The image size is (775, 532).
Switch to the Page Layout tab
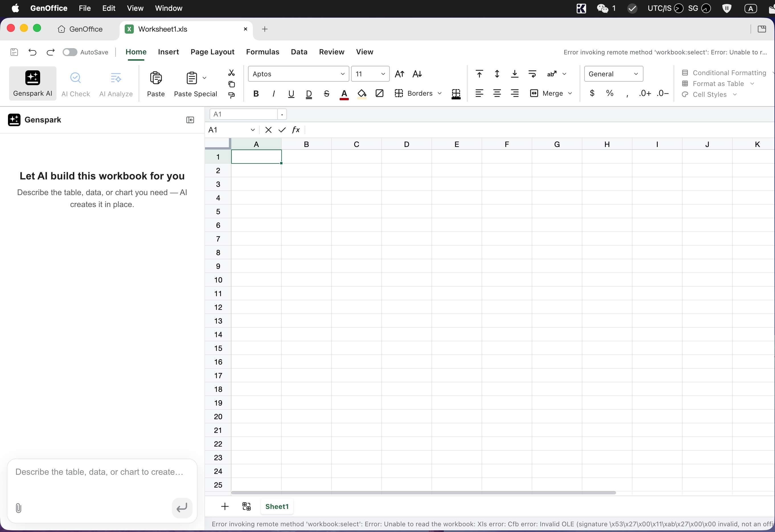click(x=212, y=52)
